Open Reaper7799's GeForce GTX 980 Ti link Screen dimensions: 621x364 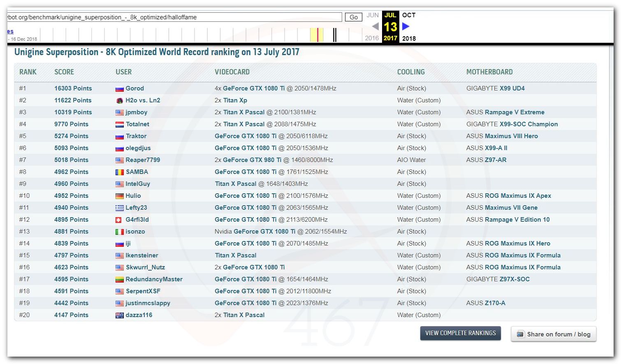(252, 160)
